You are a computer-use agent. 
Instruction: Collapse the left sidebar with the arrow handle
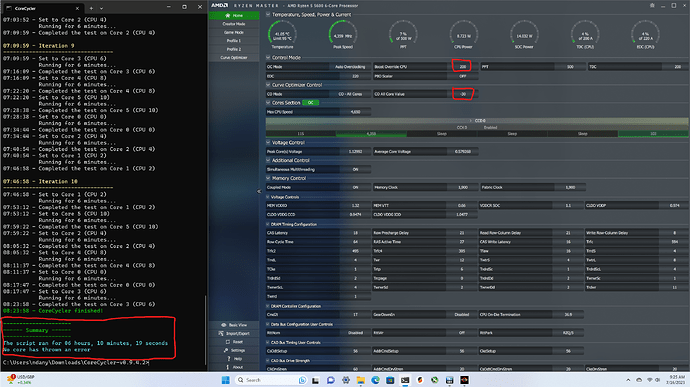(259, 191)
